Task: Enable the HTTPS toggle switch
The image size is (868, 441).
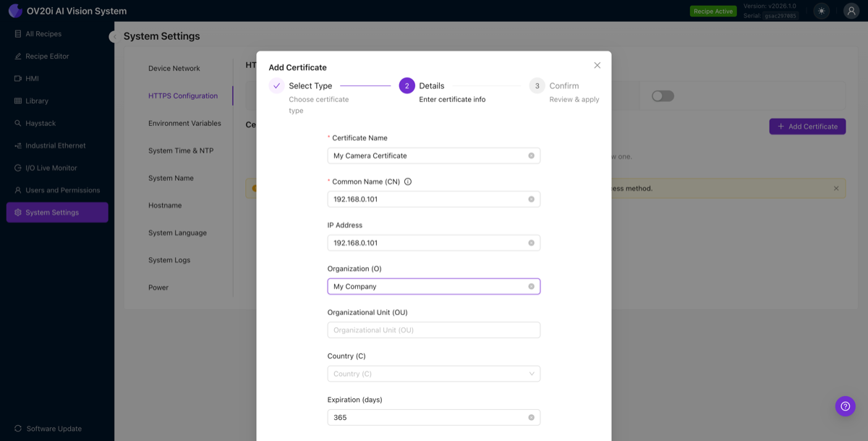Action: [662, 96]
